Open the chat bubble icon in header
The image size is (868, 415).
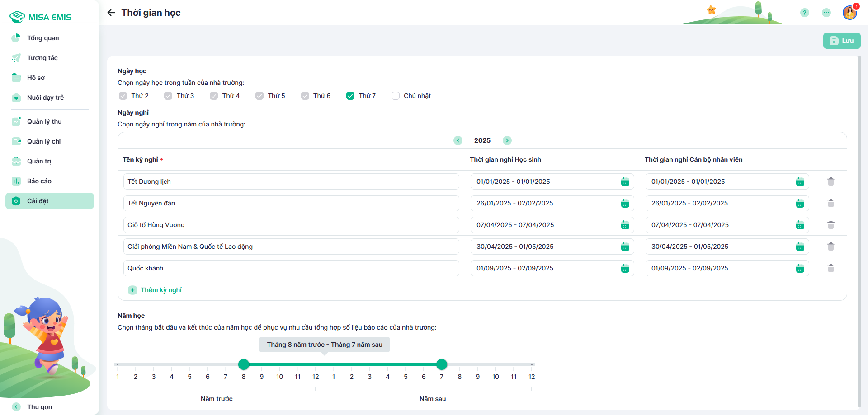[x=826, y=13]
